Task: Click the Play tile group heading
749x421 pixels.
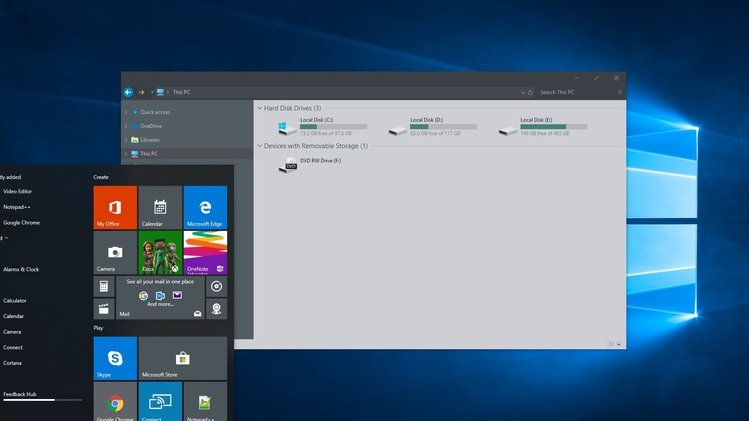Action: coord(98,328)
